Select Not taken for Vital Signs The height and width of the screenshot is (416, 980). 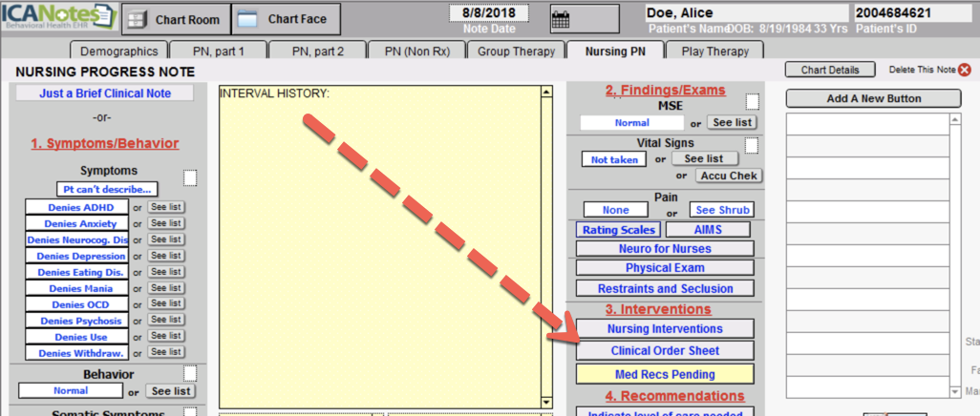(x=614, y=160)
